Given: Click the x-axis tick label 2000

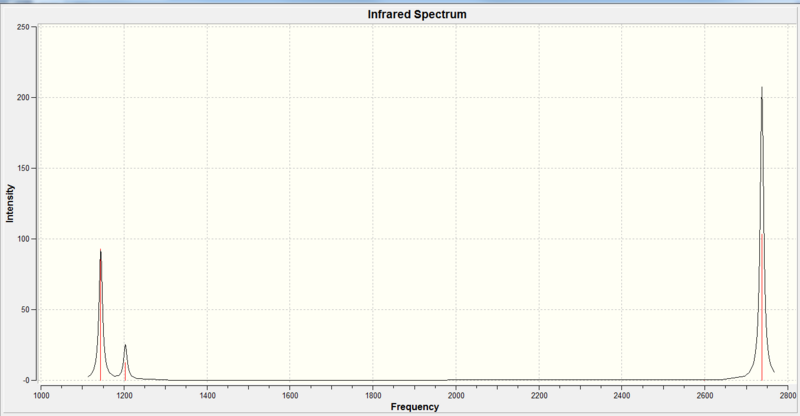Looking at the screenshot, I should [456, 395].
